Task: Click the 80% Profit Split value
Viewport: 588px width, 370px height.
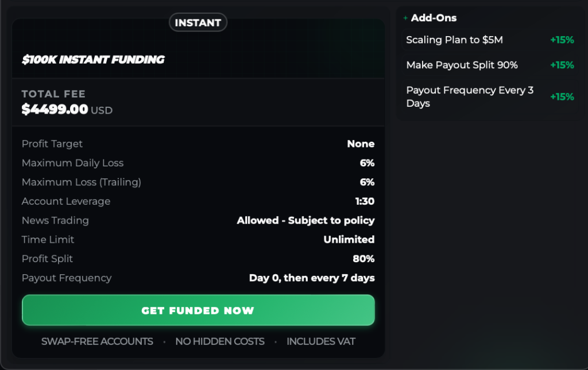Action: pyautogui.click(x=363, y=259)
